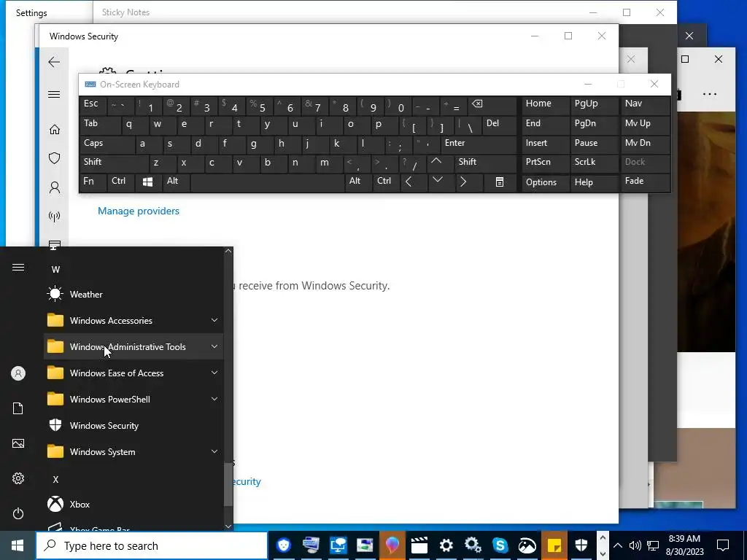The height and width of the screenshot is (560, 747).
Task: Open Sticky Notes taskbar icon
Action: coord(554,545)
